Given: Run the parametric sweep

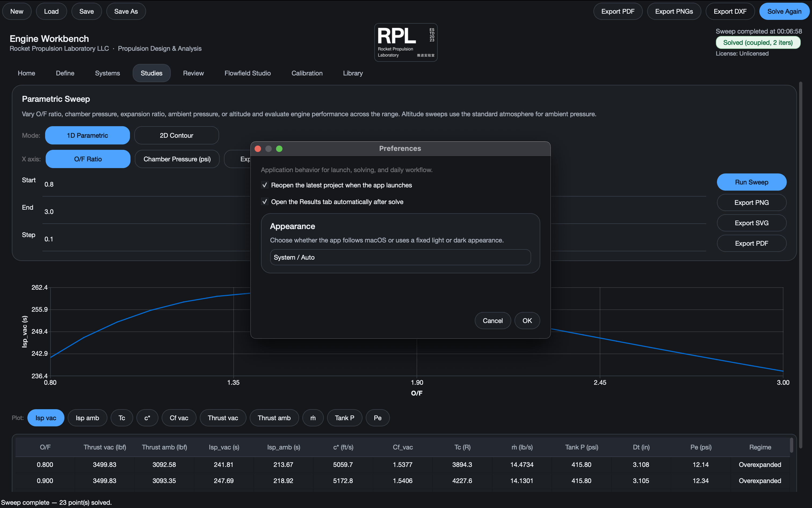Looking at the screenshot, I should click(751, 182).
